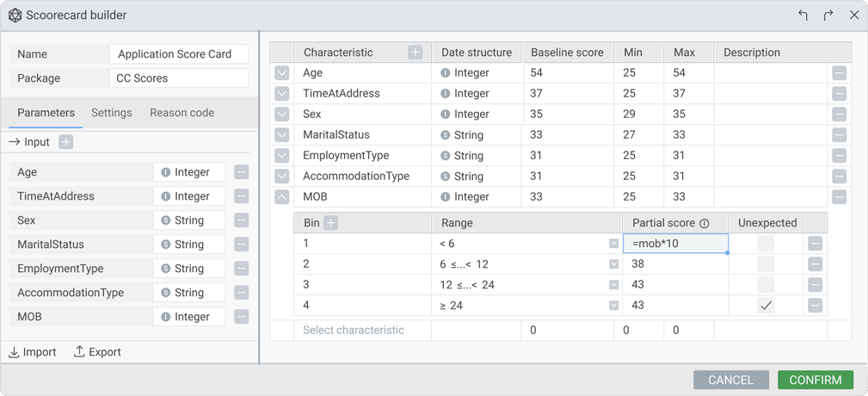
Task: Delete bin 2 row
Action: click(x=815, y=264)
